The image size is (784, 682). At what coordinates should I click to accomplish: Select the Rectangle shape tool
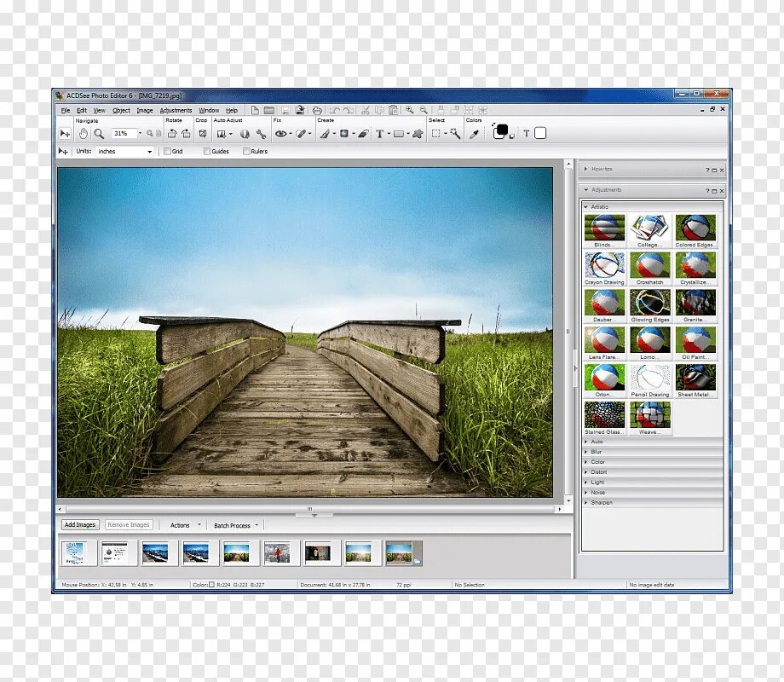tap(399, 134)
